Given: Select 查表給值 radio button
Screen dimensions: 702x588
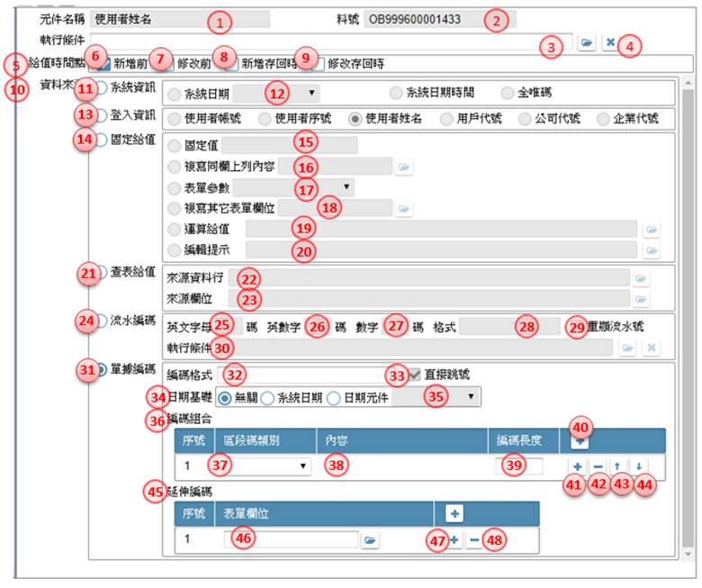Looking at the screenshot, I should pyautogui.click(x=102, y=272).
